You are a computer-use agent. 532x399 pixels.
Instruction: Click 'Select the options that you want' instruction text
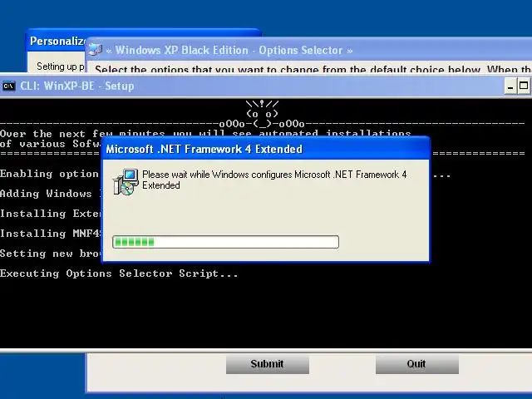(x=313, y=69)
